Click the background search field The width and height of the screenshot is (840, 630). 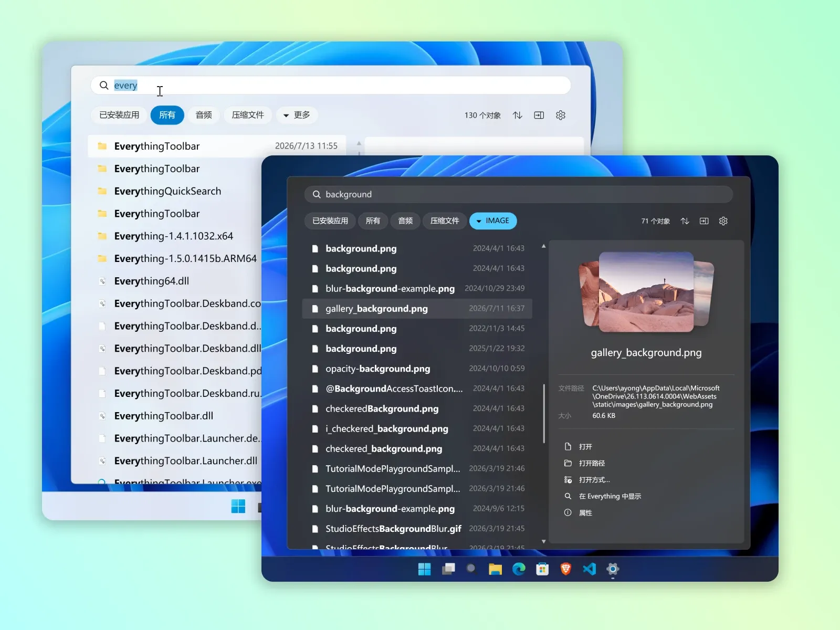tap(519, 194)
